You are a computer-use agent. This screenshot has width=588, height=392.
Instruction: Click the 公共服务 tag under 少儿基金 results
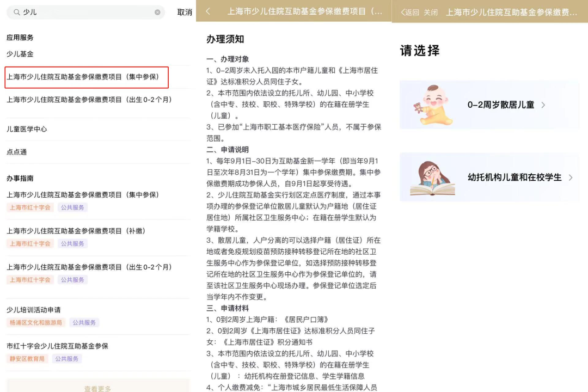tap(73, 207)
